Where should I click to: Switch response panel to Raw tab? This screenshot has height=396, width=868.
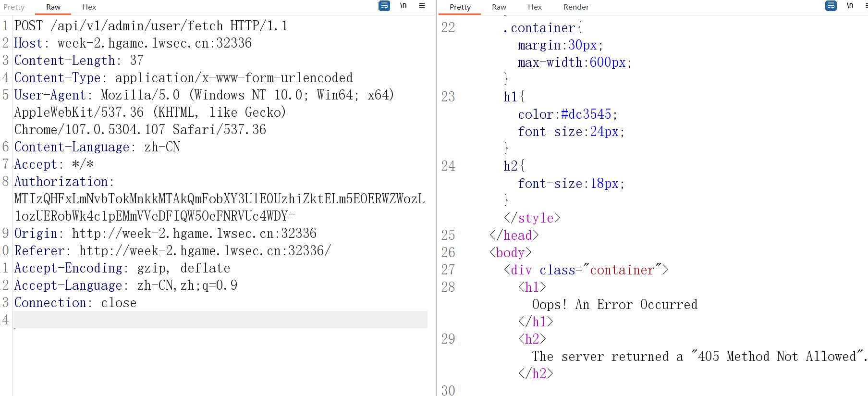pos(499,7)
